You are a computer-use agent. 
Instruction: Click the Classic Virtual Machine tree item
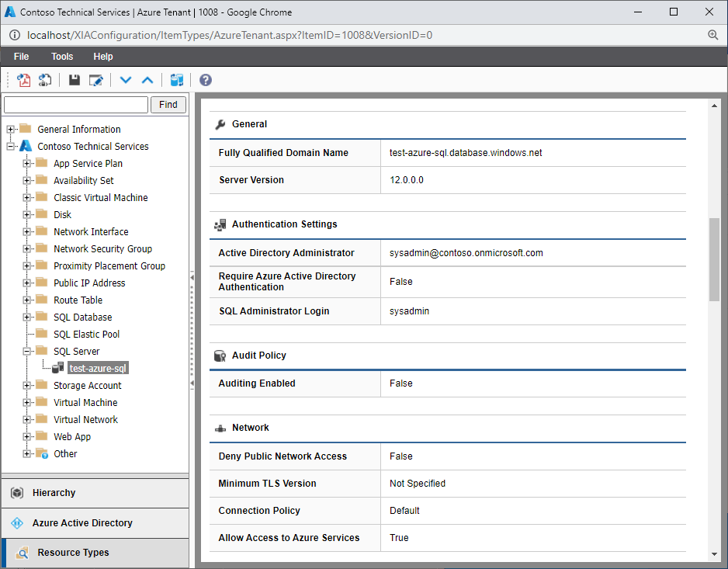(101, 198)
